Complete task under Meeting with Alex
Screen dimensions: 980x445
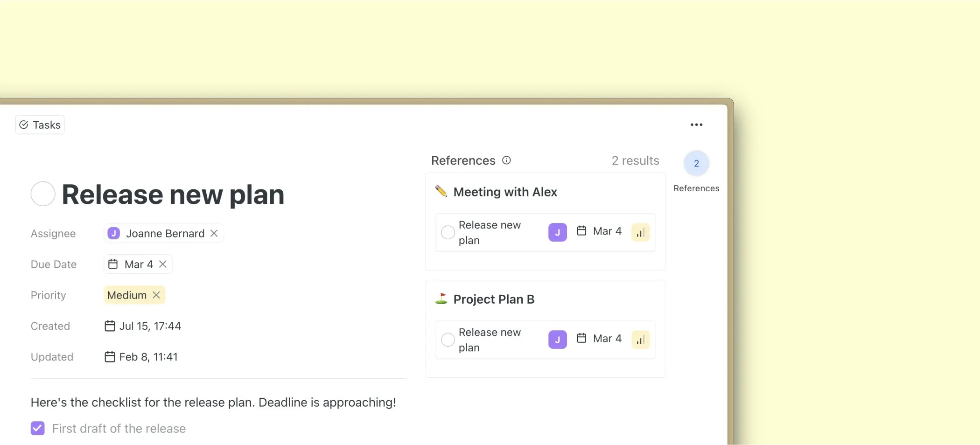(448, 232)
